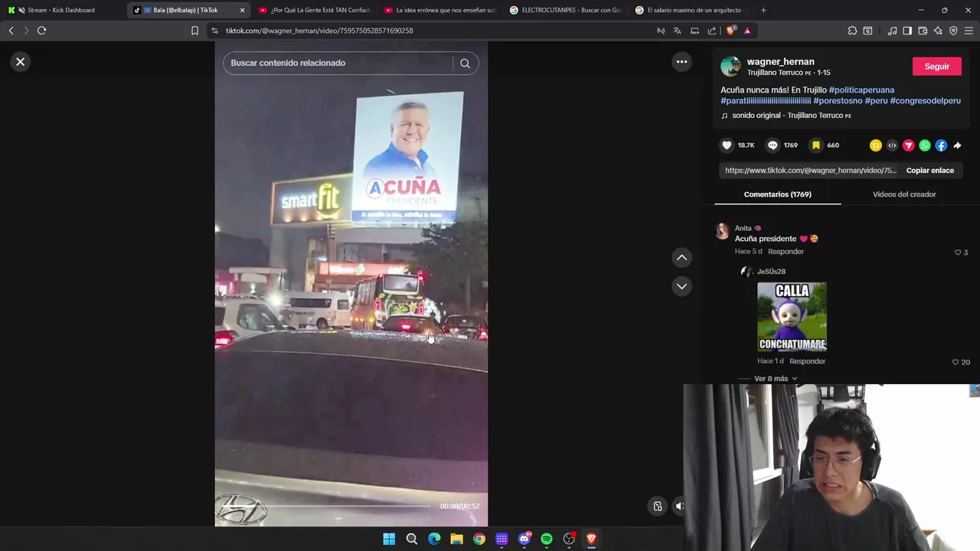Click the search magnifier in related content bar
980x551 pixels.
[x=465, y=64]
